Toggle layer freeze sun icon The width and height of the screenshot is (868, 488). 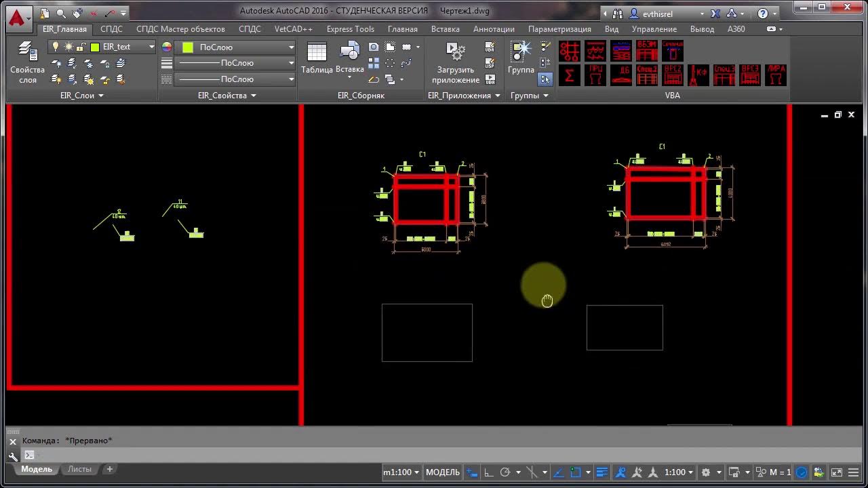(68, 47)
